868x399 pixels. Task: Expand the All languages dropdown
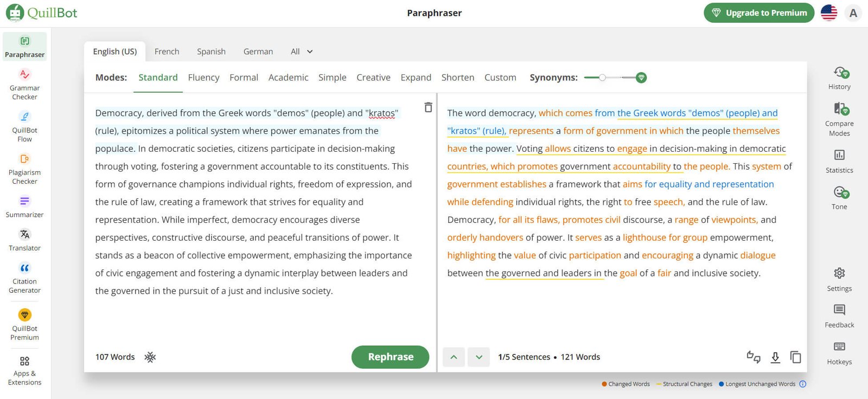tap(302, 52)
